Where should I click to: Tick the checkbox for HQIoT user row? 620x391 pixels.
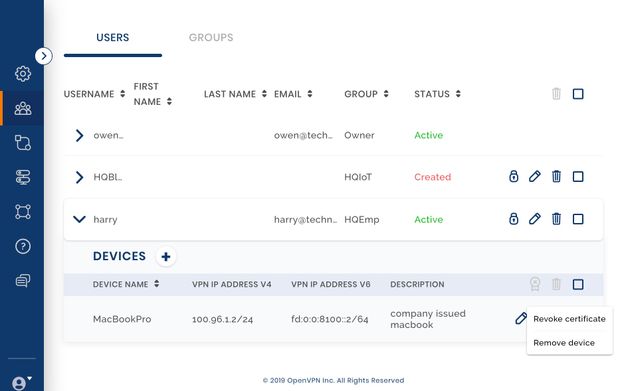[578, 176]
